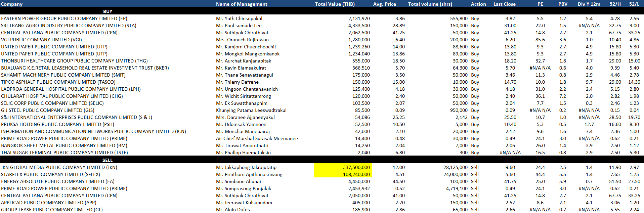The image size is (644, 213).
Task: Select the Name of Management header
Action: 242,4
